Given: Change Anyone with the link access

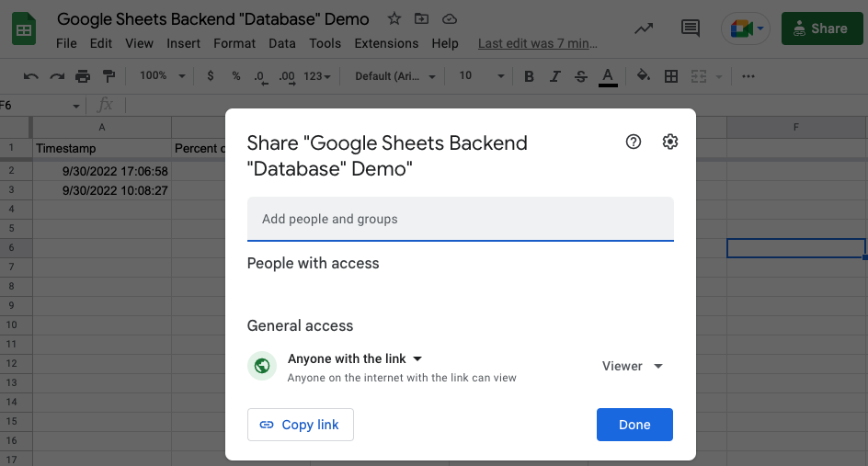Looking at the screenshot, I should [x=355, y=358].
